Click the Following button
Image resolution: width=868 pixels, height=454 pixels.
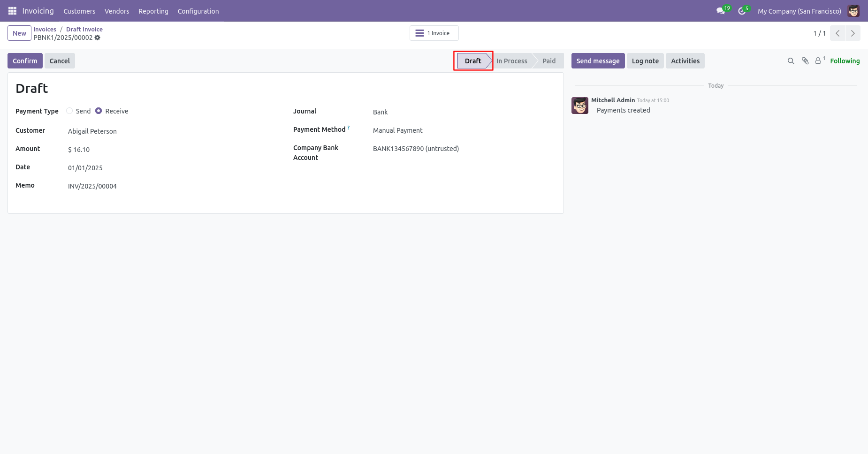(x=845, y=61)
